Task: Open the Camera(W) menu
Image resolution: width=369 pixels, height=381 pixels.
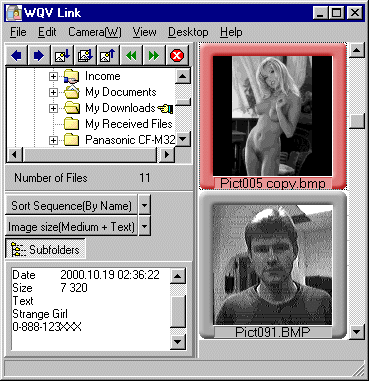Action: [x=95, y=32]
